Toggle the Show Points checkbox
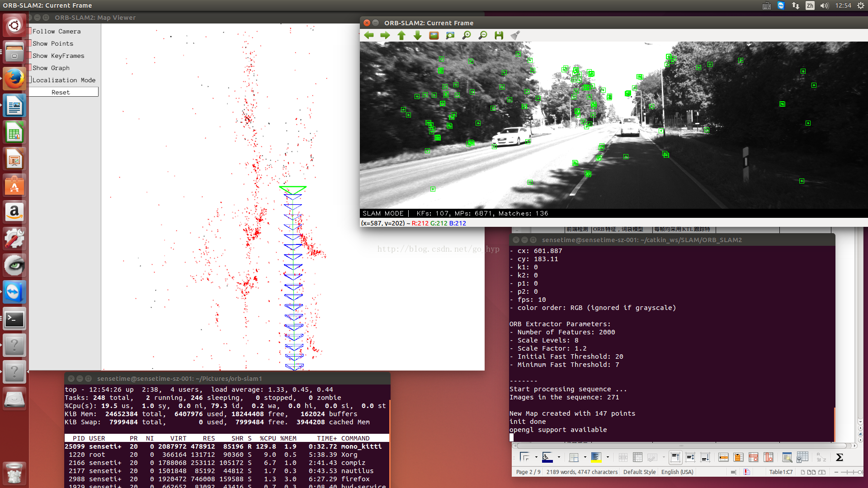Viewport: 868px width, 488px height. click(x=30, y=43)
